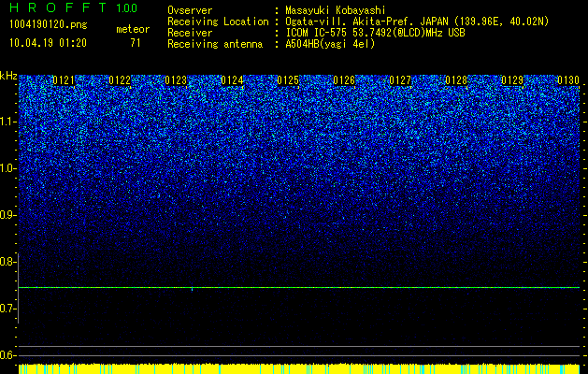Click the 0.8 frequency axis label
This screenshot has width=588, height=374.
click(7, 262)
